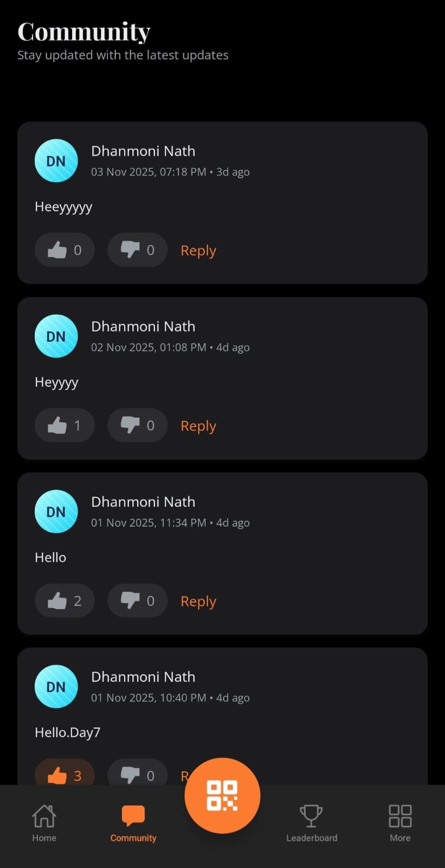Open Dhanmoni Nath's name on 10:40 PM post

(143, 676)
